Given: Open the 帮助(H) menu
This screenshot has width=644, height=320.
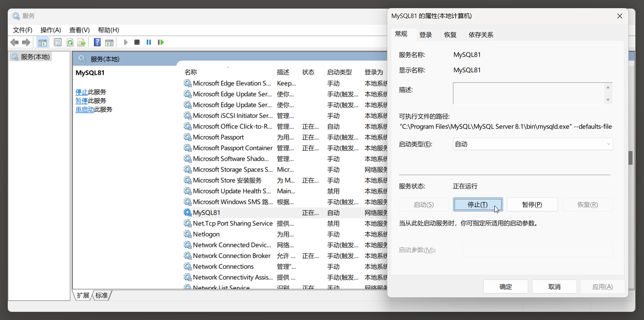Looking at the screenshot, I should (x=108, y=30).
